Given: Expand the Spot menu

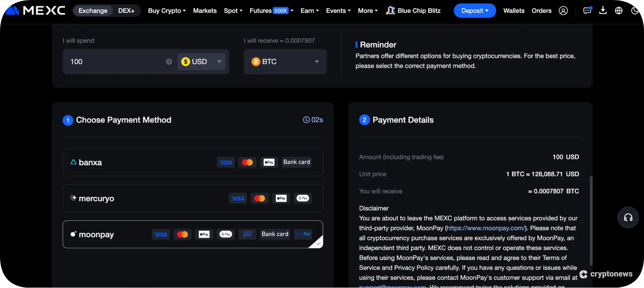Looking at the screenshot, I should [x=233, y=11].
